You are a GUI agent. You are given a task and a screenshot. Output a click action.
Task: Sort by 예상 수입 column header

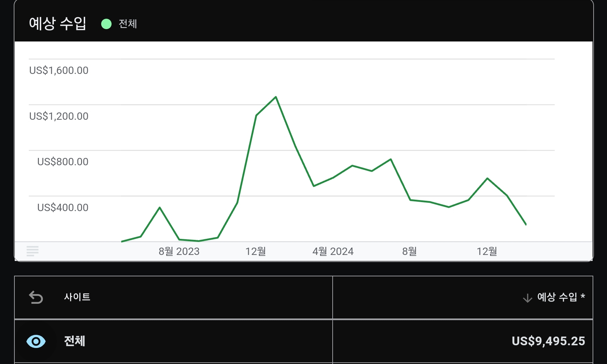point(561,297)
